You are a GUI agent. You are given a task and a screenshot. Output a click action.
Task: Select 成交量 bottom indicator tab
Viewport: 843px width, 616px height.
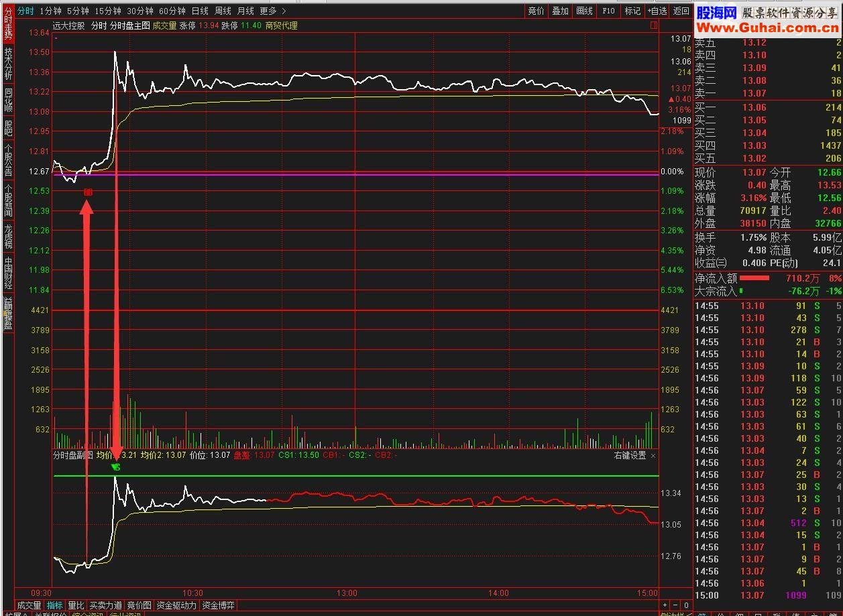click(29, 605)
